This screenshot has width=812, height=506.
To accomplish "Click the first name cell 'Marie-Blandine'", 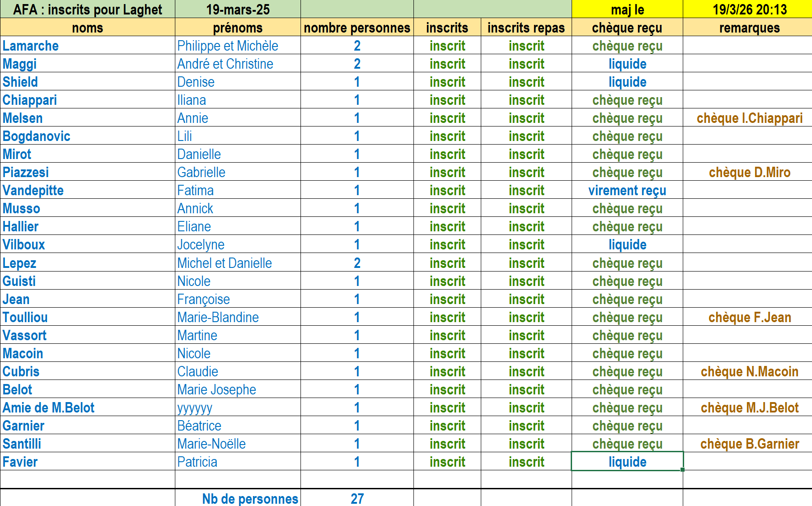I will tap(218, 317).
